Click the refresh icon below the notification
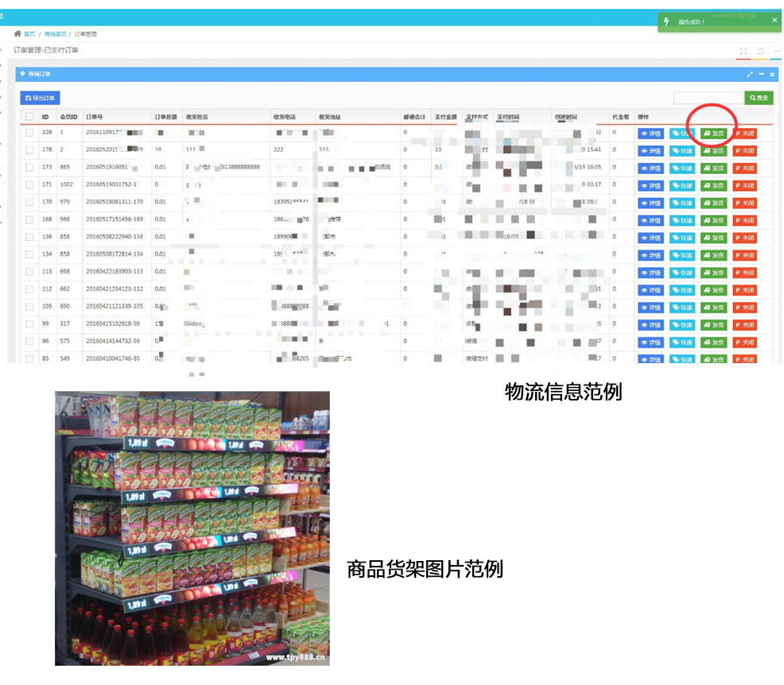The width and height of the screenshot is (784, 685). coord(760,52)
